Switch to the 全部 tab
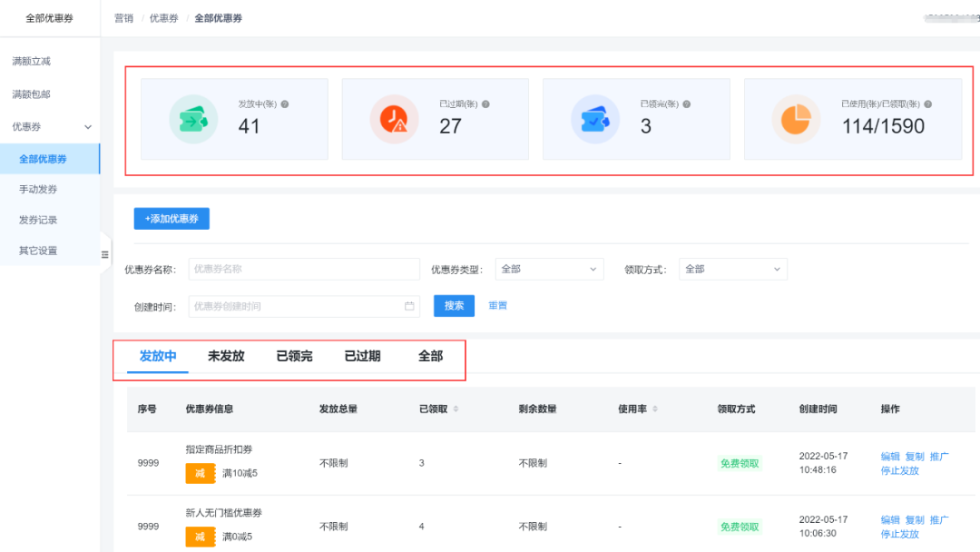 (x=431, y=356)
